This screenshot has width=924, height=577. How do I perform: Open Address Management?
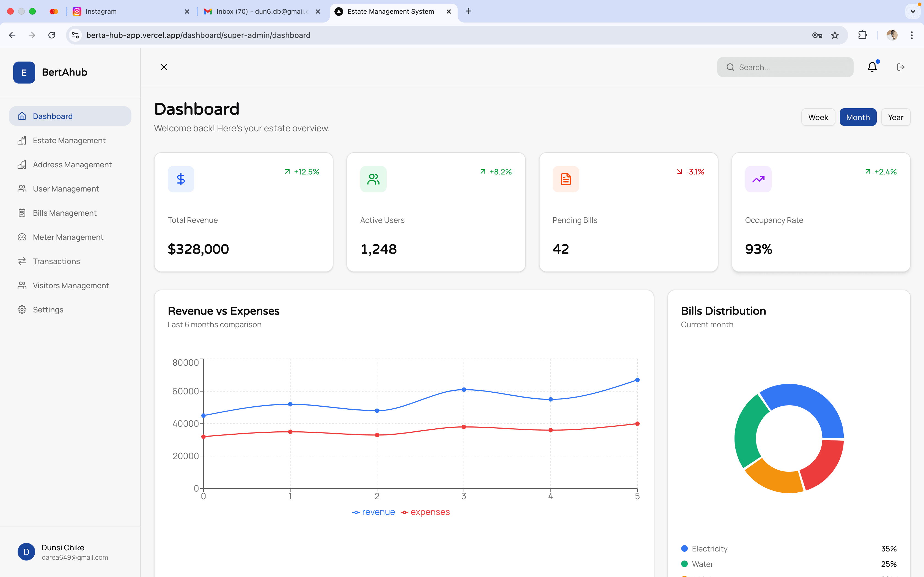(x=72, y=165)
